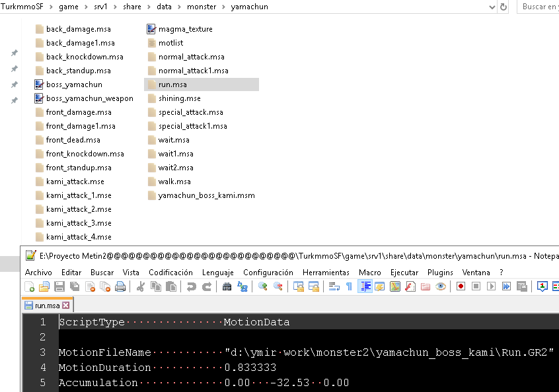Image resolution: width=559 pixels, height=392 pixels.
Task: Toggle the highlighted Indent guide icon
Action: pos(365,286)
